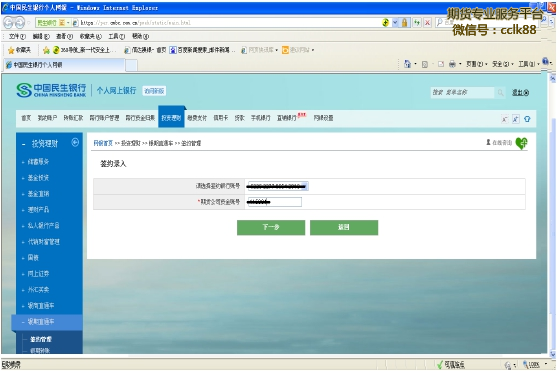Expand the 储蓄服务 sidebar section
Screen dimensions: 557x371
[x=38, y=162]
